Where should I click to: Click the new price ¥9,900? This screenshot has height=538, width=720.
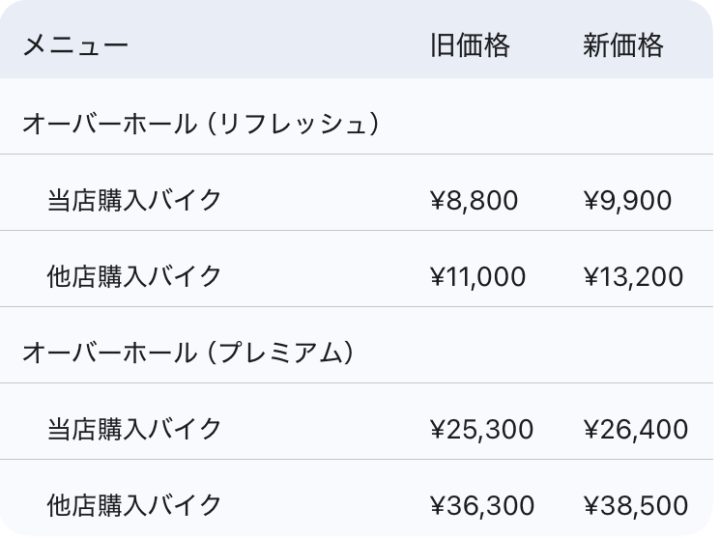point(627,201)
